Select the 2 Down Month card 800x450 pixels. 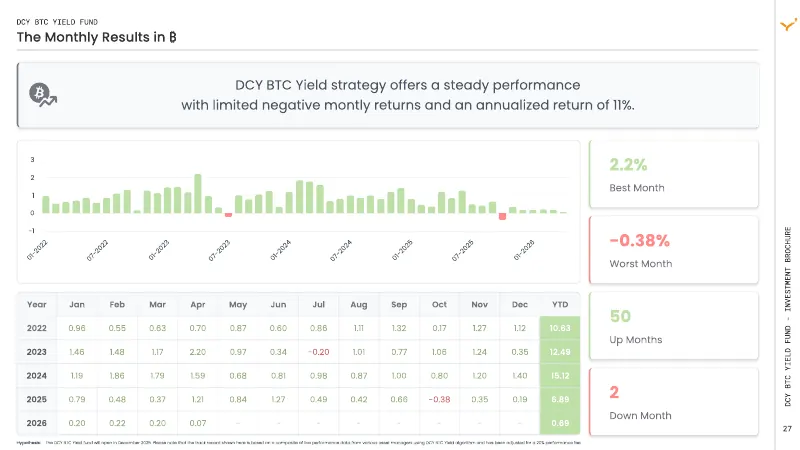pos(673,402)
